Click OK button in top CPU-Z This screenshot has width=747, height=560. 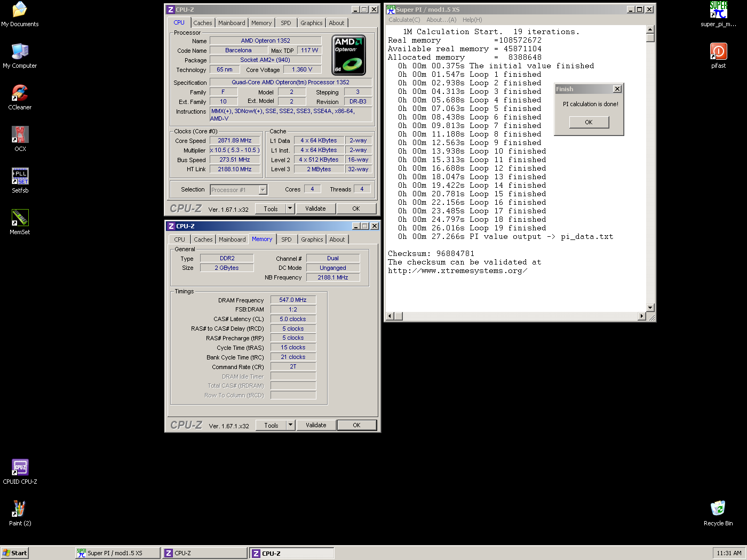pos(356,209)
